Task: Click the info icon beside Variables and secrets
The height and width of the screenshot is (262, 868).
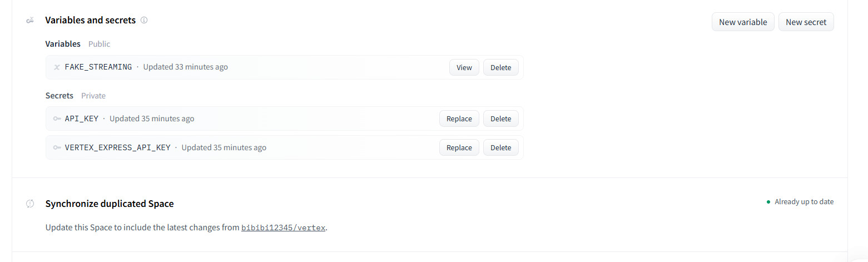Action: point(144,21)
